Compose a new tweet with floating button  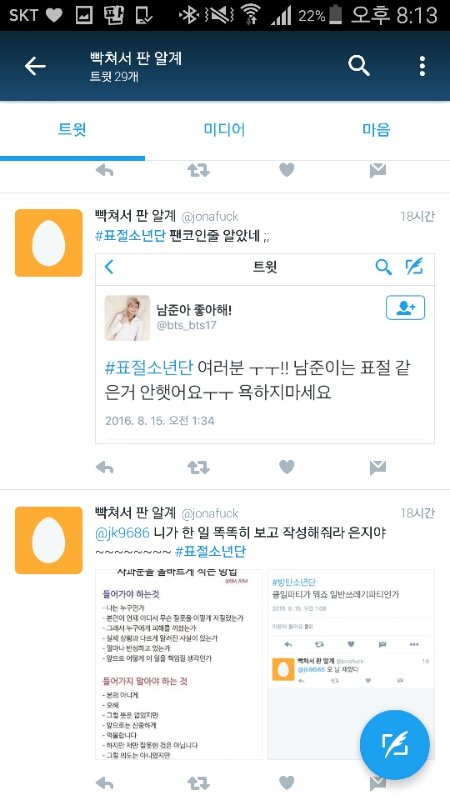click(395, 745)
